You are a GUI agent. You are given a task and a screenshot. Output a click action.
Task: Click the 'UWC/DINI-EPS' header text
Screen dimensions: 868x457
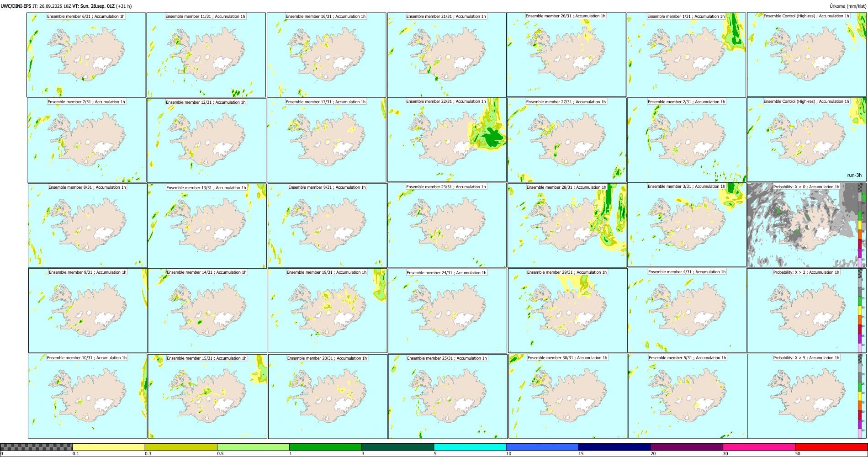[16, 6]
